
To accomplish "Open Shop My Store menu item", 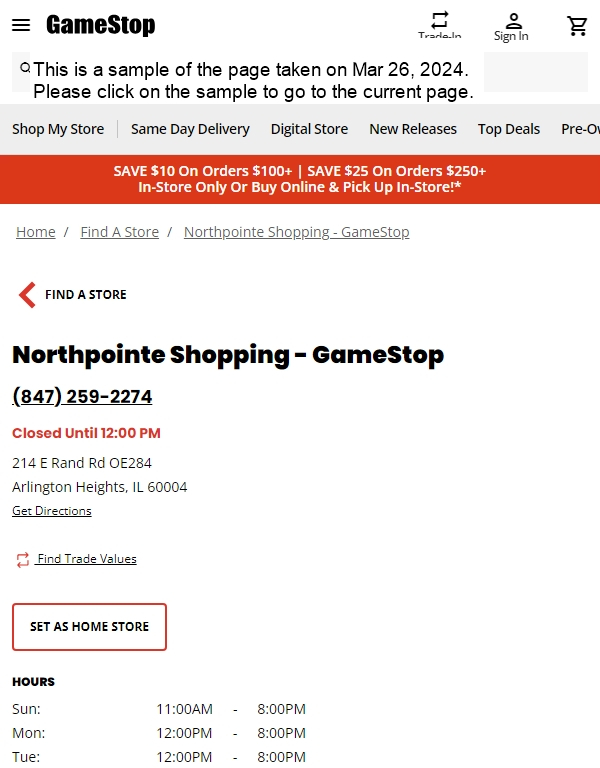I will click(58, 129).
